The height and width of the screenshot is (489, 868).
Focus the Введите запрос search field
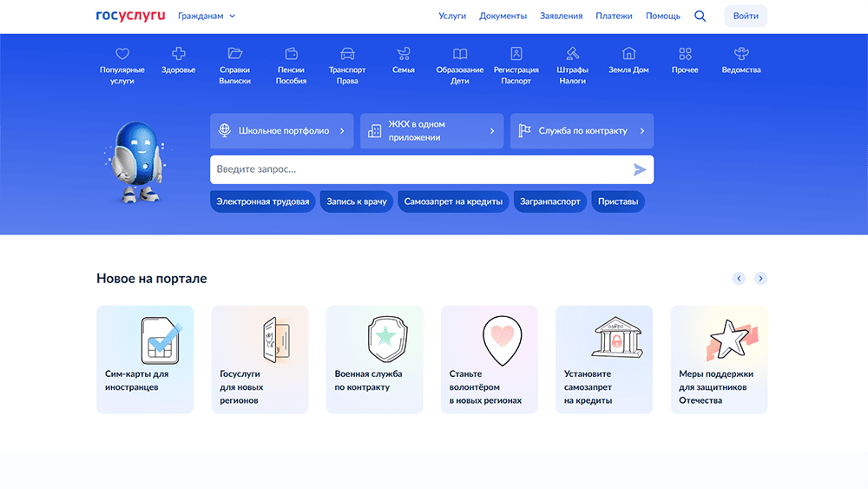point(421,169)
